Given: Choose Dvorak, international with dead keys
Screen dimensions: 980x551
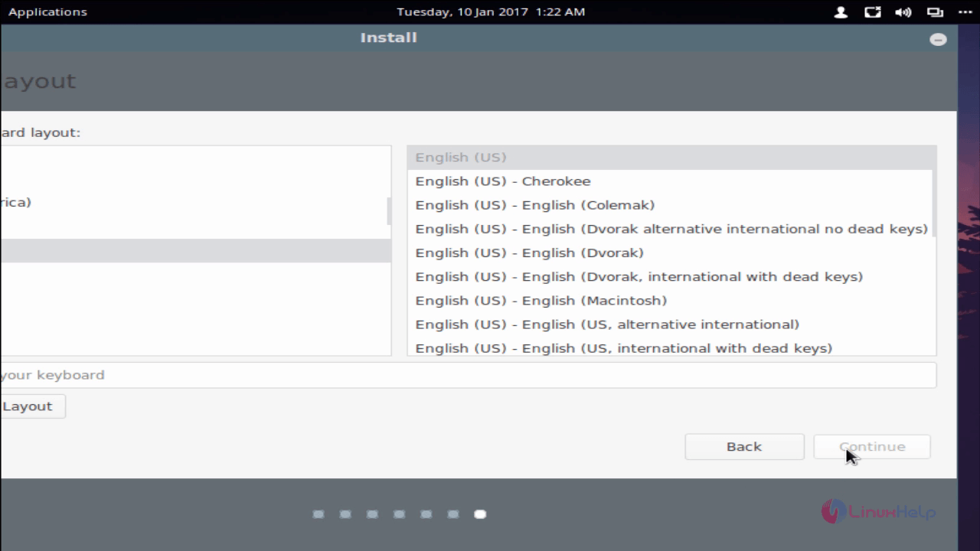Looking at the screenshot, I should click(670, 276).
